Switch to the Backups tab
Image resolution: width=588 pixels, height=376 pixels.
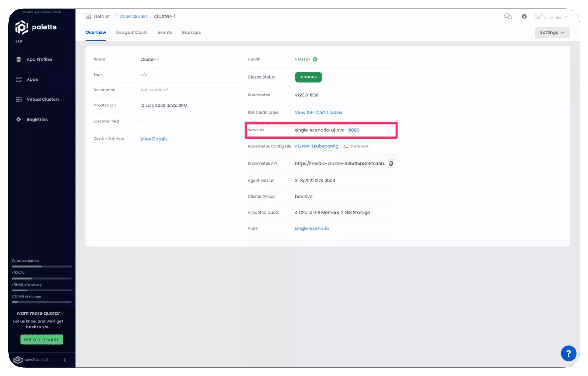pyautogui.click(x=191, y=32)
